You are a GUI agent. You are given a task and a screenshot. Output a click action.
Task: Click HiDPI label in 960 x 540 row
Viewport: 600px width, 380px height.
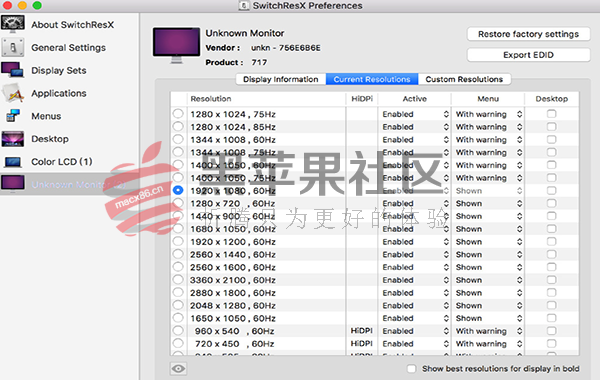pos(362,331)
